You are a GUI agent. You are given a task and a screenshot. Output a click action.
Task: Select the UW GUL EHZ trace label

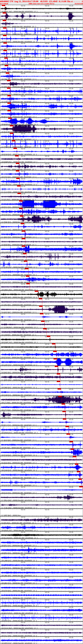[x=19, y=139]
